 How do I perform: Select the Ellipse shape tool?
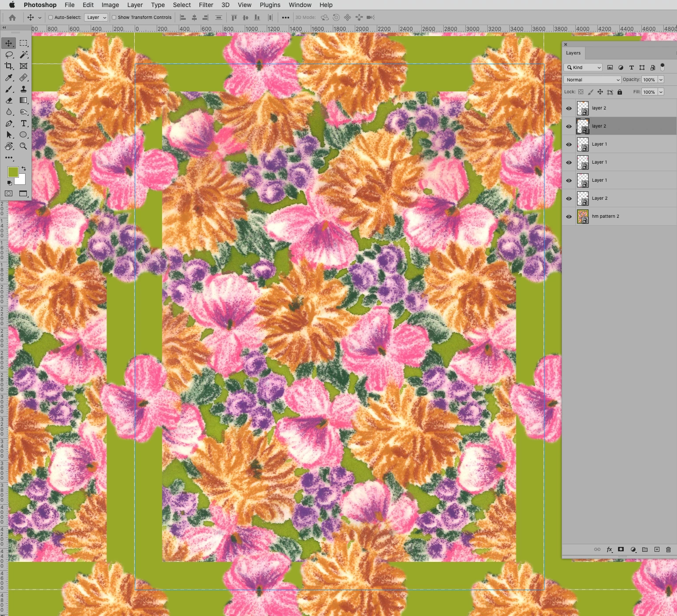(x=23, y=135)
